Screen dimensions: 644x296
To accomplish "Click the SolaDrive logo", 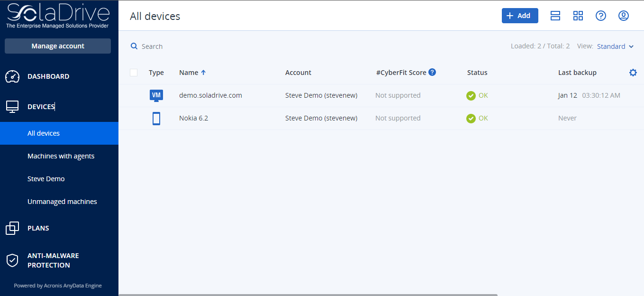I will pyautogui.click(x=58, y=16).
